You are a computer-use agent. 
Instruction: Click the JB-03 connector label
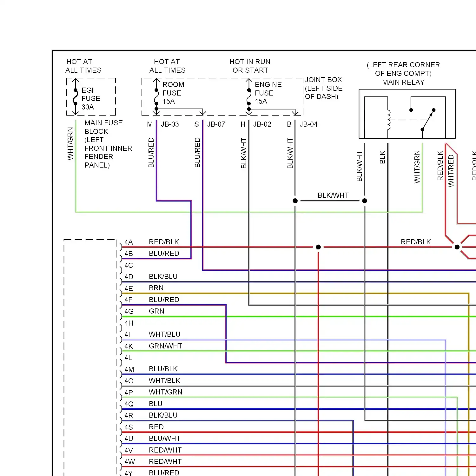coord(170,124)
